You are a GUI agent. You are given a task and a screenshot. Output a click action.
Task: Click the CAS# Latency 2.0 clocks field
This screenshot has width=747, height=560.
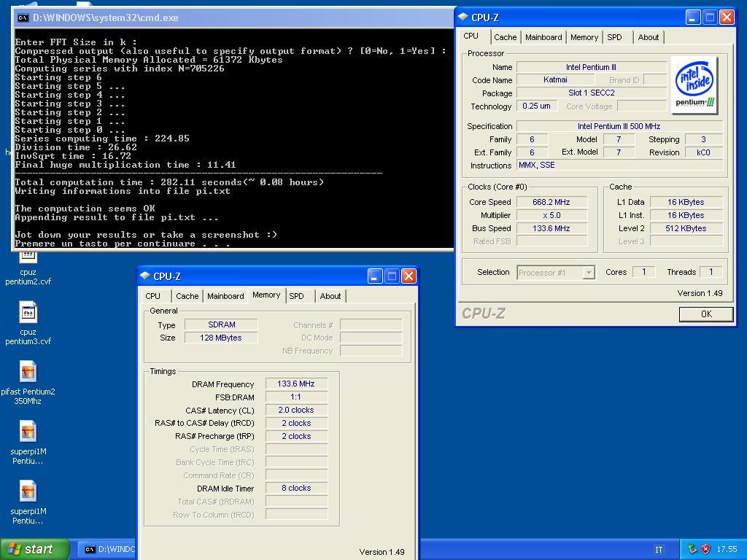coord(296,410)
